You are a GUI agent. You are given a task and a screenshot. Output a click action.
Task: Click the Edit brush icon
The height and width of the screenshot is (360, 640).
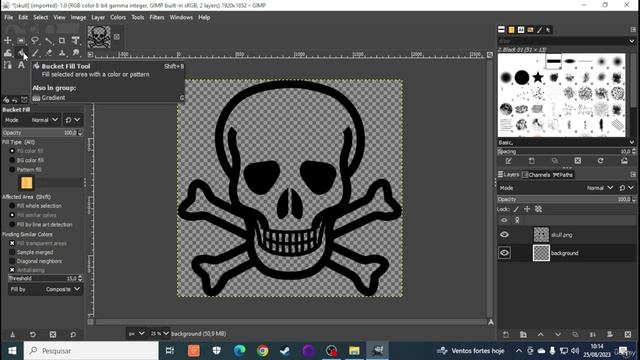tap(509, 161)
